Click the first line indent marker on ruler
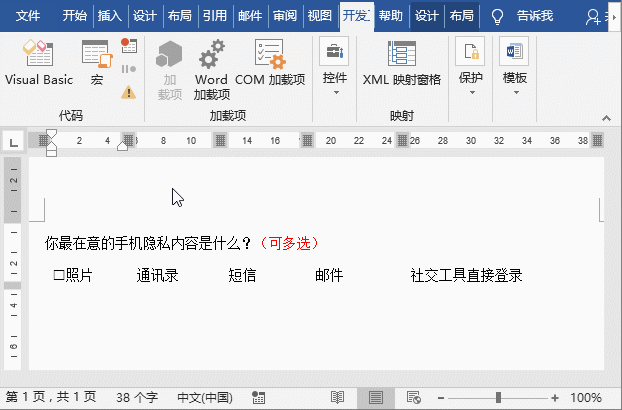Viewport: 622px width, 410px height. coord(52,134)
